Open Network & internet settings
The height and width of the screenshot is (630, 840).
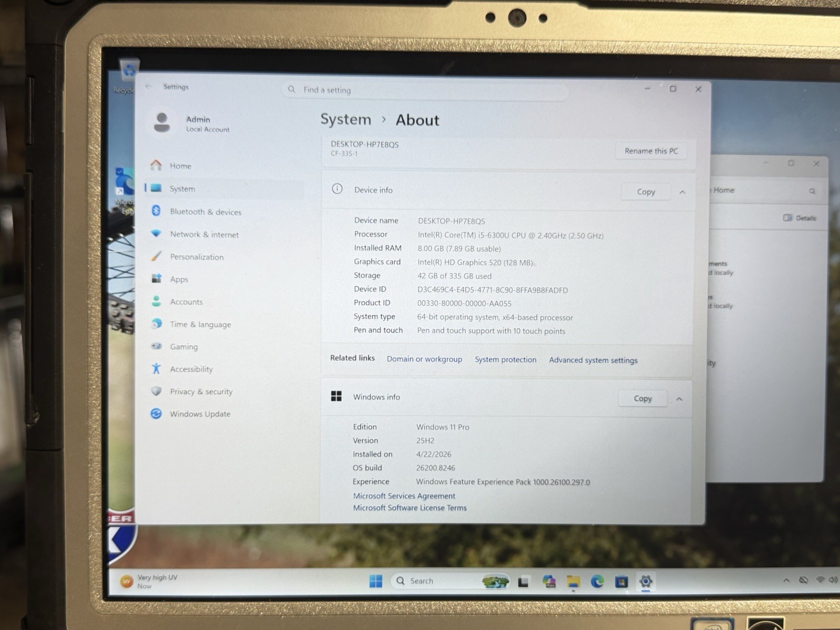[204, 234]
